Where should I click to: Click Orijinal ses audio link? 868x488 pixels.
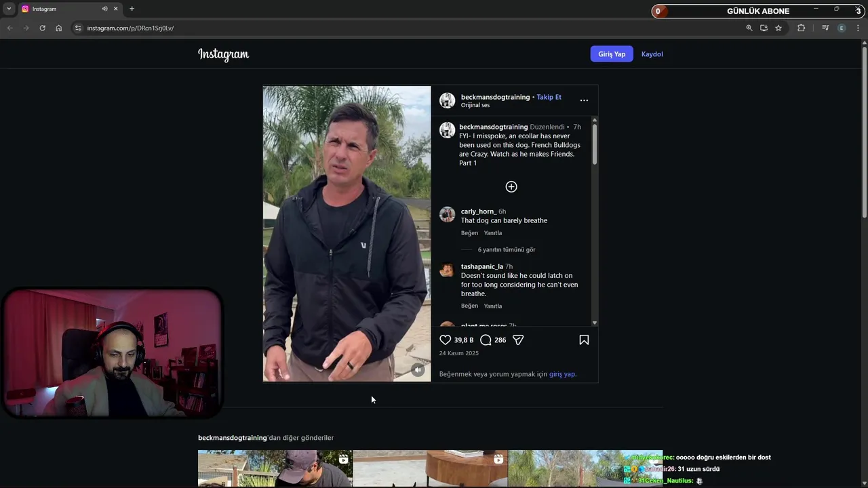(x=475, y=105)
